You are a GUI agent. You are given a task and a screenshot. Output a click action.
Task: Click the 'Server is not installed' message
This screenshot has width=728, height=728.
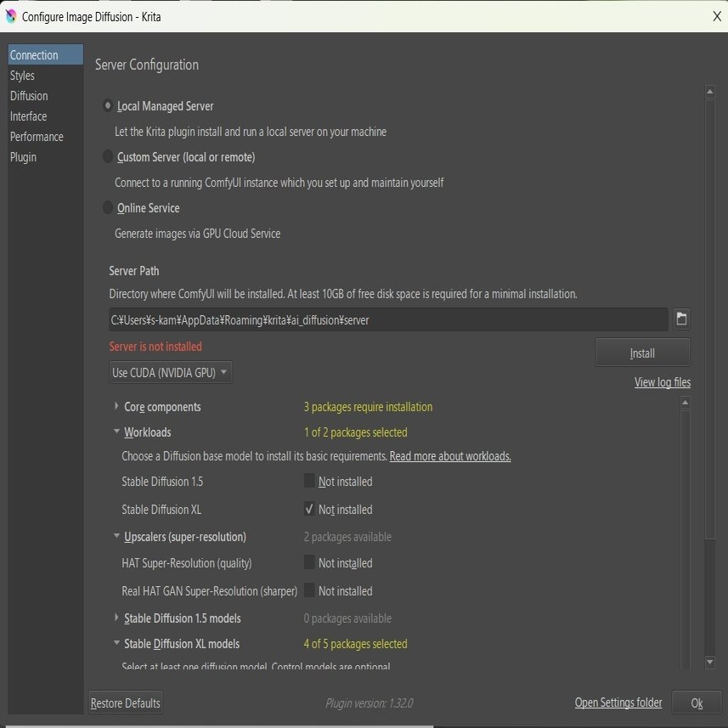(x=155, y=347)
